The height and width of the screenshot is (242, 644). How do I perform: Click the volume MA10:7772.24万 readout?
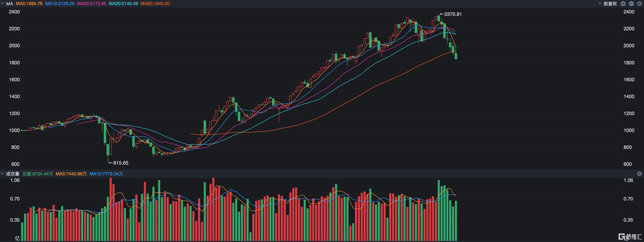tap(106, 174)
